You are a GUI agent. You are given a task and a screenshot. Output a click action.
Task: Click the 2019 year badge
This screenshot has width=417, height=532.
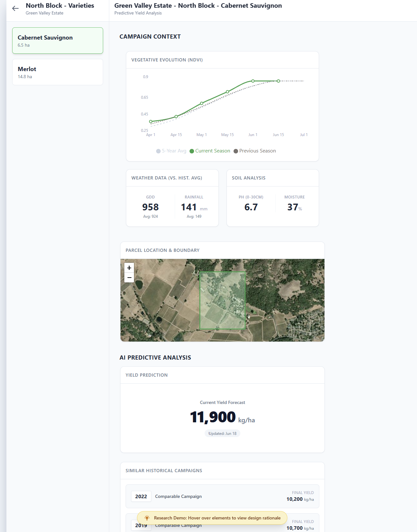[x=141, y=526]
